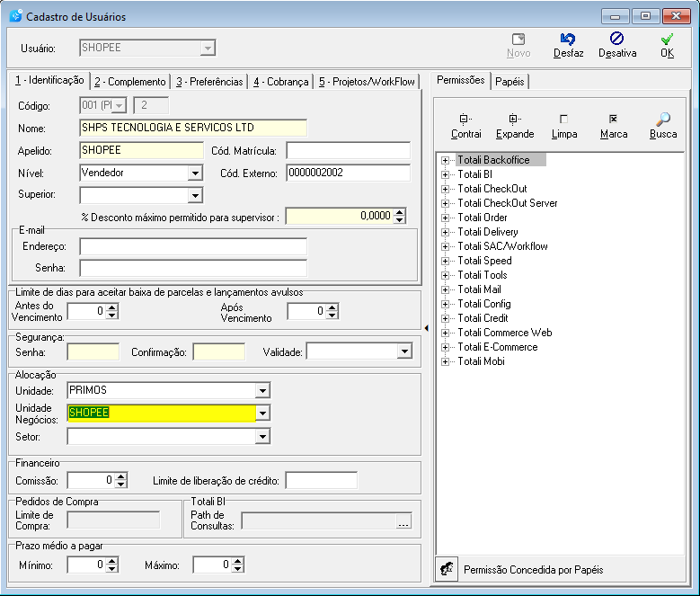The height and width of the screenshot is (596, 700).
Task: Expand the Totali Backoffice tree node
Action: tap(445, 160)
